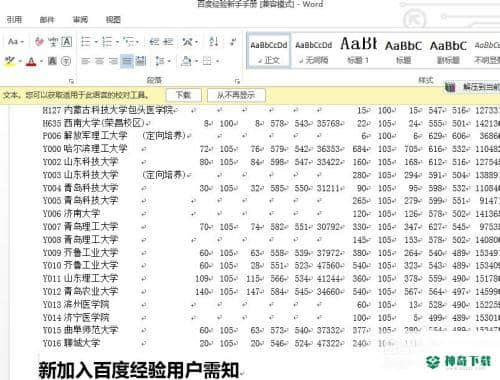500x380 pixels.
Task: Switch to the 审阅 ribbon tab
Action: point(80,20)
